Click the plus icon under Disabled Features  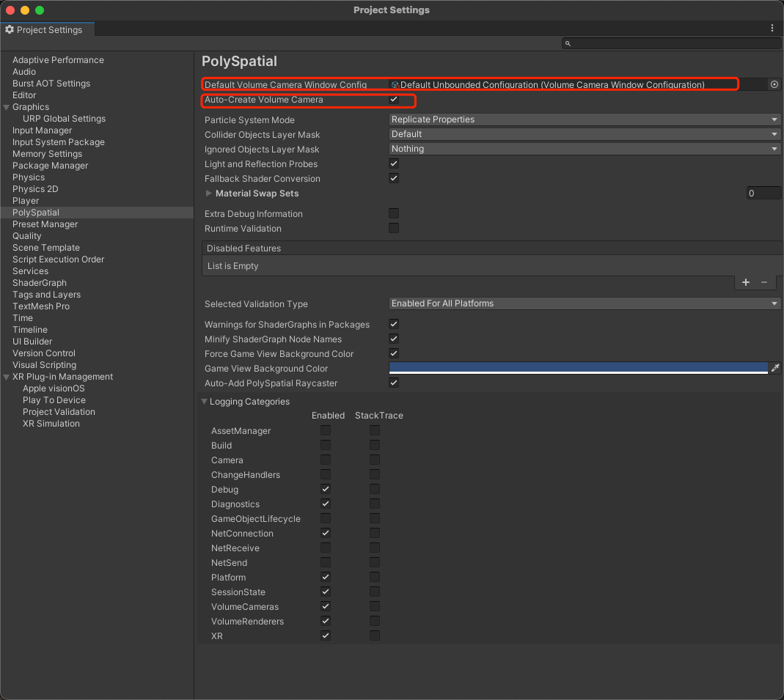click(x=746, y=282)
